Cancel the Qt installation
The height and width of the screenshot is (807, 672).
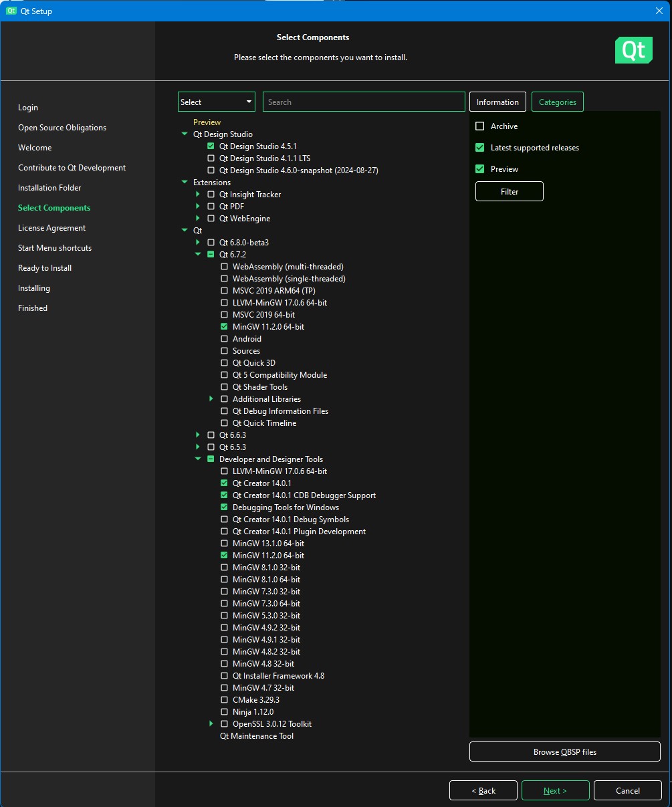tap(628, 790)
